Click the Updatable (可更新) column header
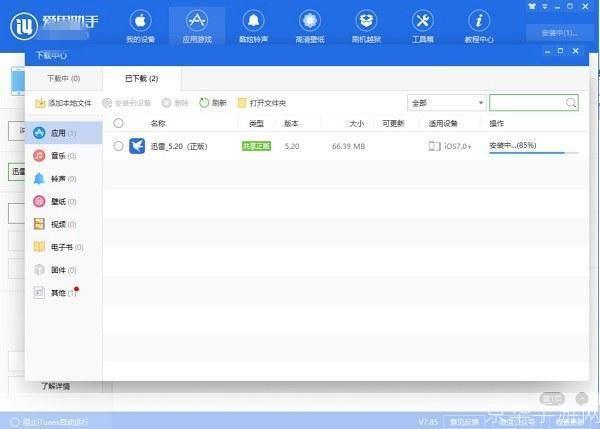This screenshot has width=600, height=429. 393,123
